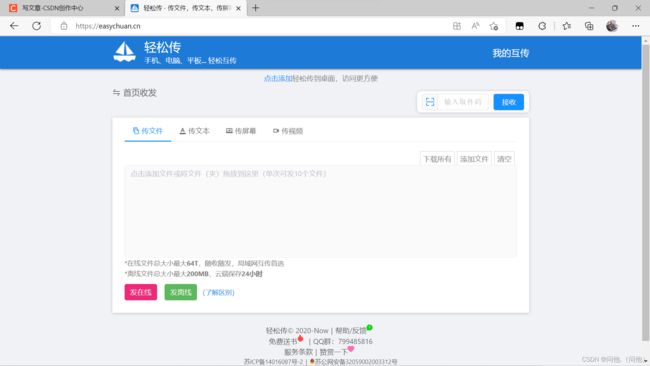Viewport: 650px width, 366px height.
Task: Open the 帮助/反馈 footer link
Action: coord(351,330)
